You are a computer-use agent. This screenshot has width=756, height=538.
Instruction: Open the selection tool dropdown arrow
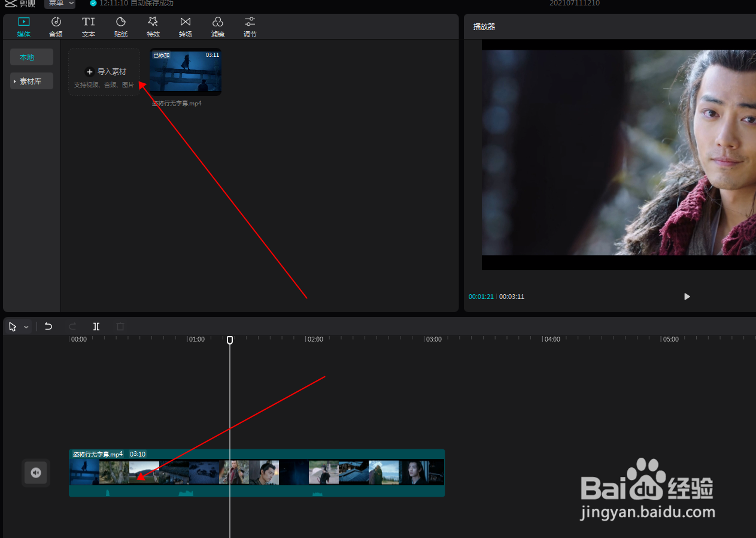[26, 327]
